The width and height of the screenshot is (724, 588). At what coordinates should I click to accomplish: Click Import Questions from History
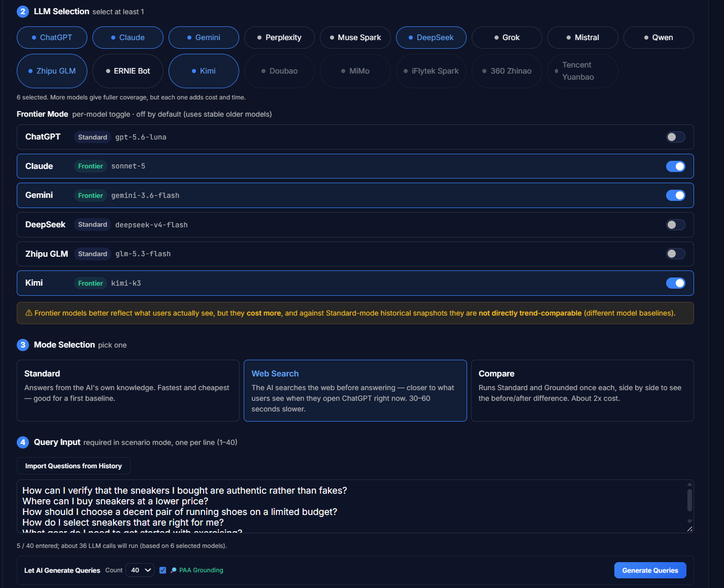(x=74, y=466)
